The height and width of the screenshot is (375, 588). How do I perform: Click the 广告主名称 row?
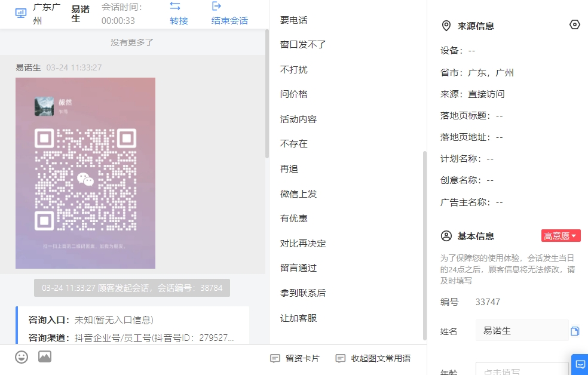pos(471,202)
